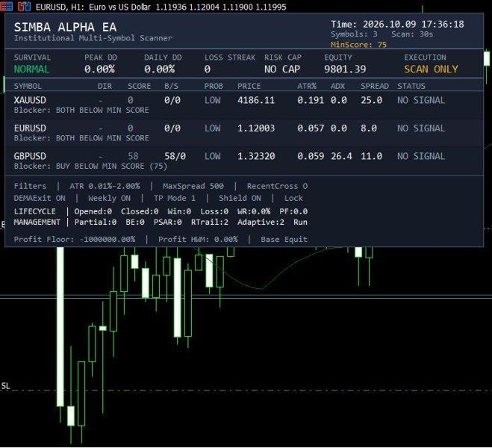Screen dimensions: 492x448
Task: Click XAUUSD price 4186.11
Action: point(256,100)
